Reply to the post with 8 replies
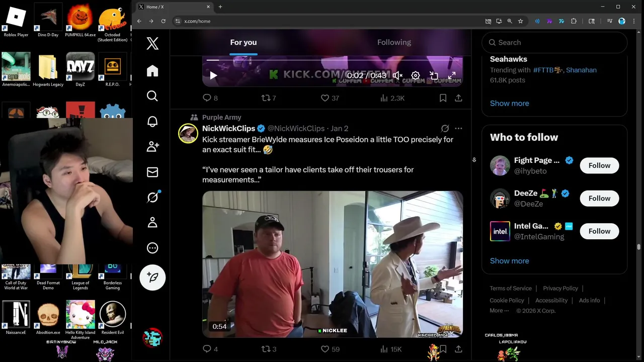The height and width of the screenshot is (362, 644). 210,98
